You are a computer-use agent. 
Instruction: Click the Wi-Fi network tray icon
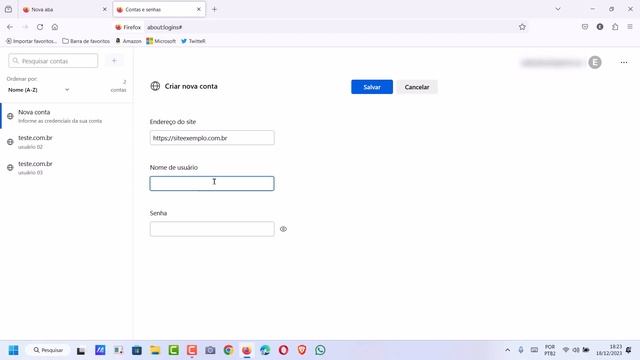(566, 350)
